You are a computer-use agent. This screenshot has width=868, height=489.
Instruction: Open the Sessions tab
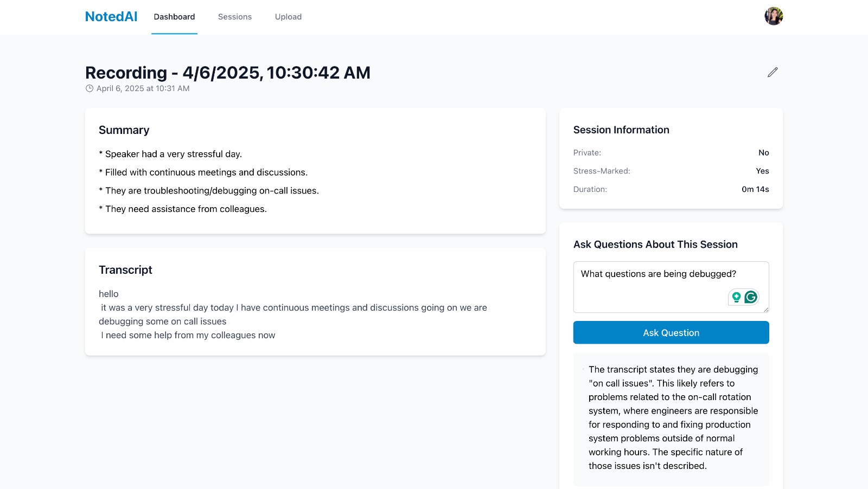(x=235, y=17)
